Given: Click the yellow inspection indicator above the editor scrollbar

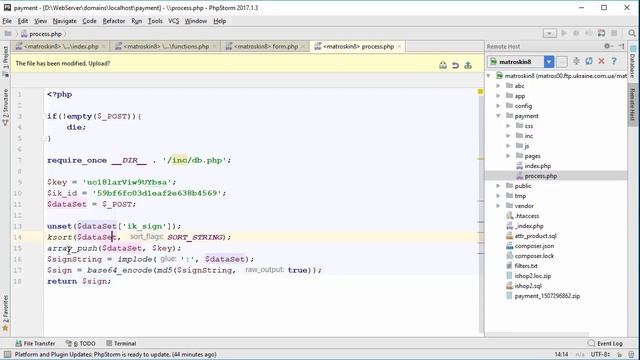Looking at the screenshot, I should 480,92.
